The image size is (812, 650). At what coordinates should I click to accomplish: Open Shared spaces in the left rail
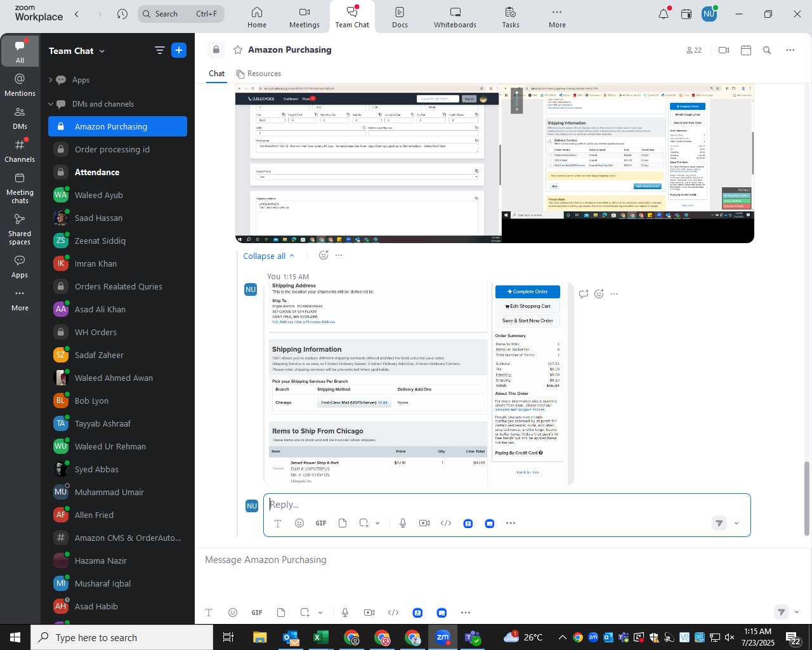pos(20,229)
